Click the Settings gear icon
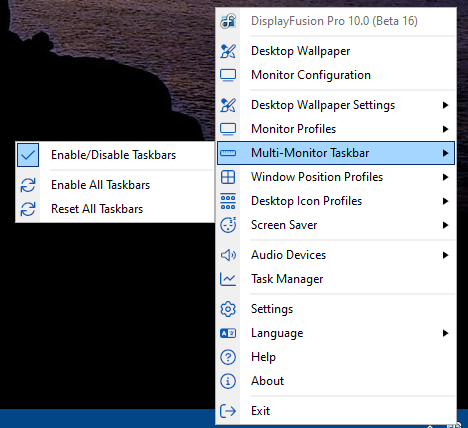 click(228, 309)
